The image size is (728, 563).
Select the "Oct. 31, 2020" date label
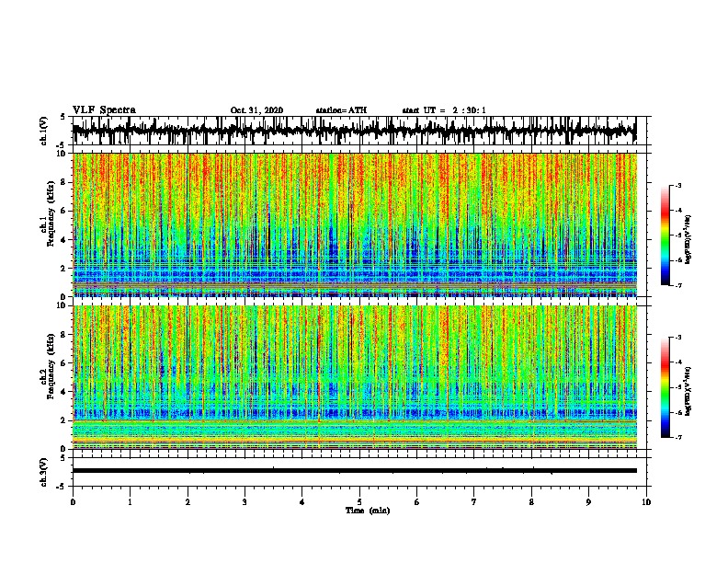256,110
